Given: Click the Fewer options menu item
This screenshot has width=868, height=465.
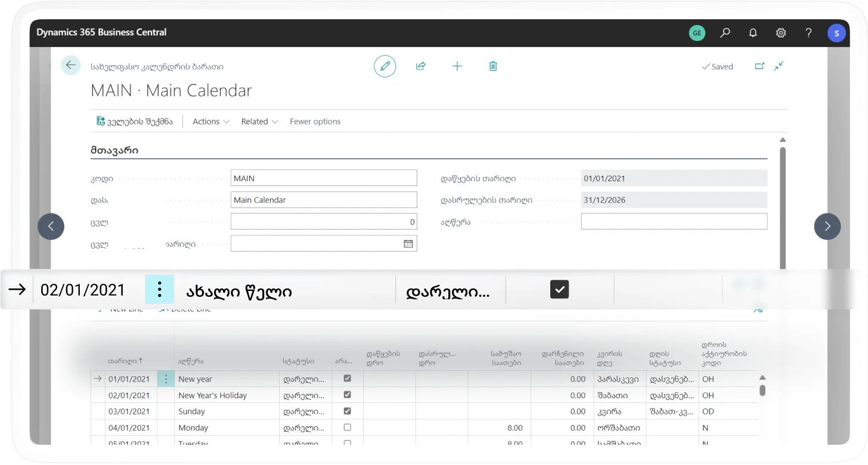Looking at the screenshot, I should pyautogui.click(x=315, y=122).
